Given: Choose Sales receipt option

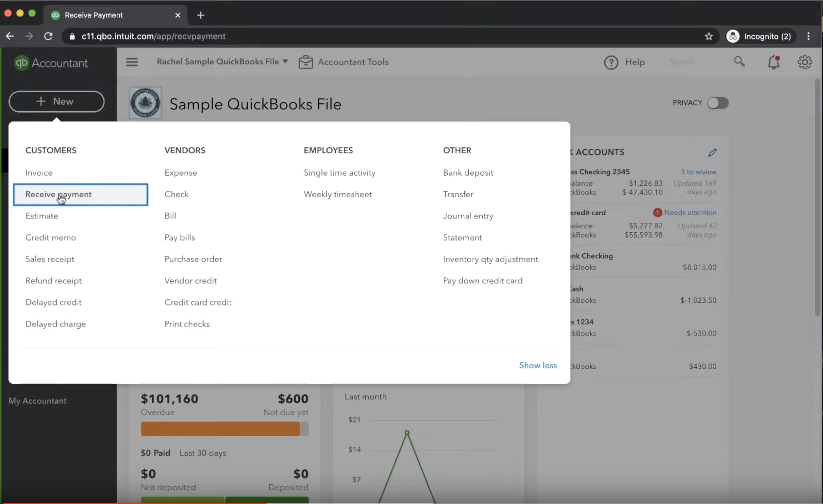Looking at the screenshot, I should (x=50, y=259).
